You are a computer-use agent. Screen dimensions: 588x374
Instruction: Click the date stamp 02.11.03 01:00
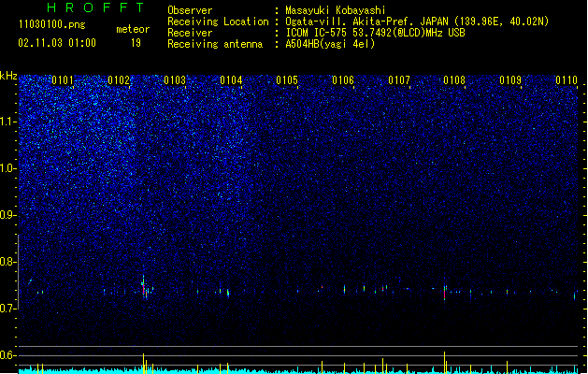(57, 43)
